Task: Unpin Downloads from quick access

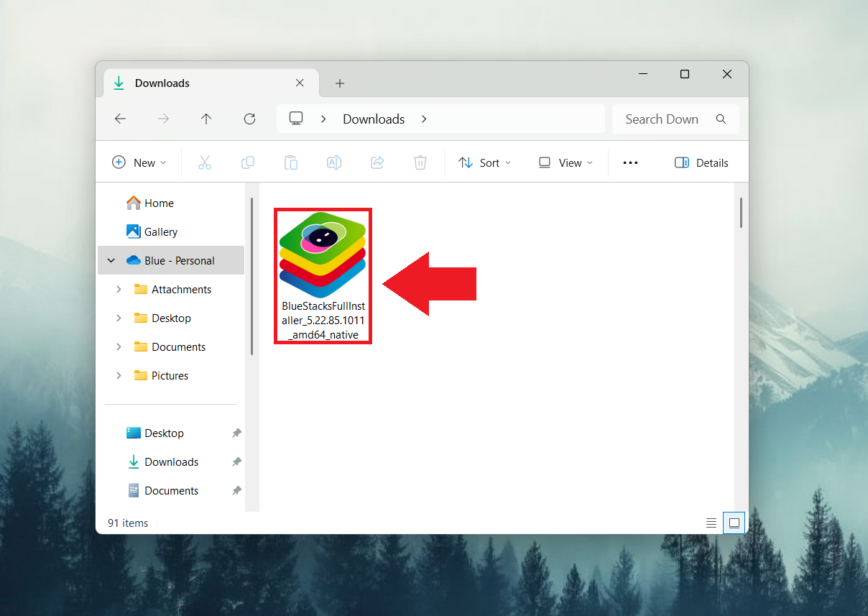Action: click(236, 461)
